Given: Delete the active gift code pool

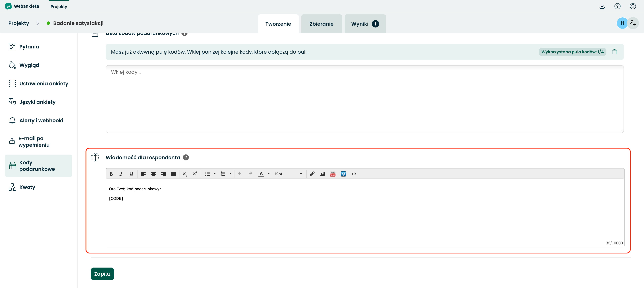Looking at the screenshot, I should pos(614,52).
